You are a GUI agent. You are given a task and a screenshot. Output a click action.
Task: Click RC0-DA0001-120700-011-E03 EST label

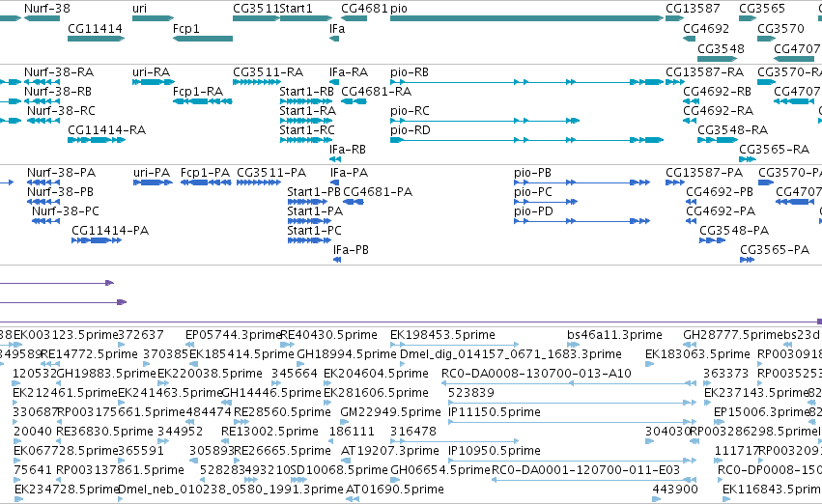coord(585,470)
